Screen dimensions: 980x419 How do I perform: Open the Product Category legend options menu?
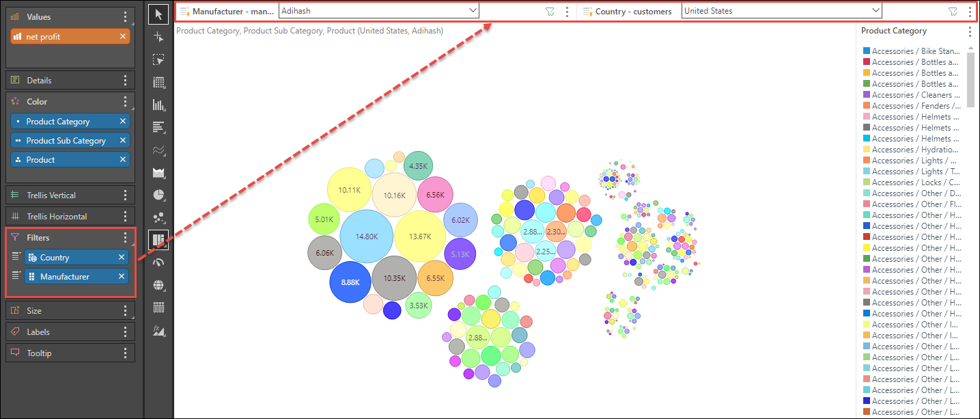pos(970,31)
